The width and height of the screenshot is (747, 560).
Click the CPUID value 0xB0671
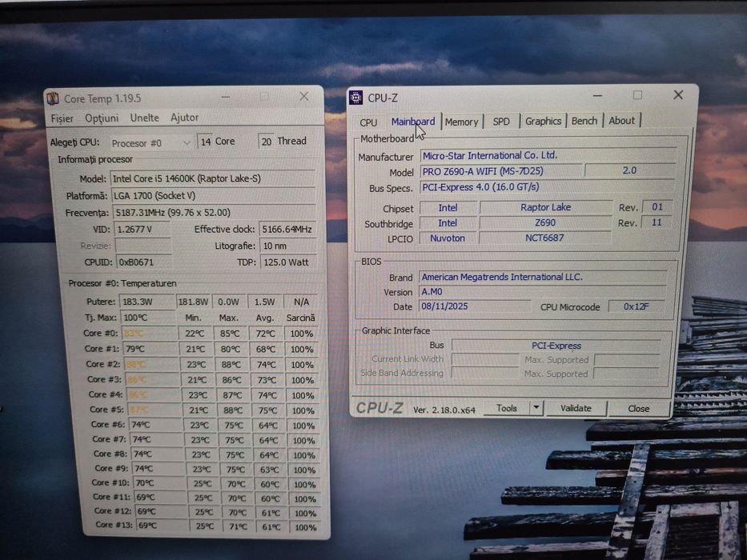(144, 262)
